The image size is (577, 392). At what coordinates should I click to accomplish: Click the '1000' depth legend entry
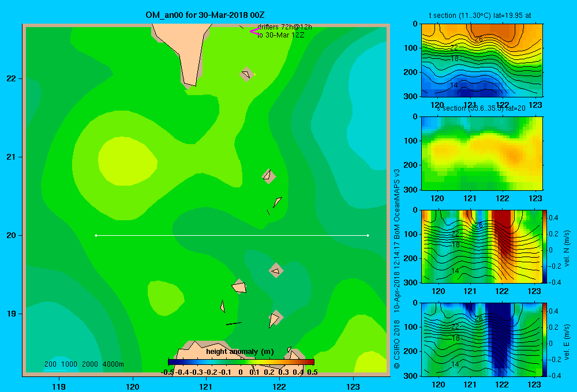(69, 364)
